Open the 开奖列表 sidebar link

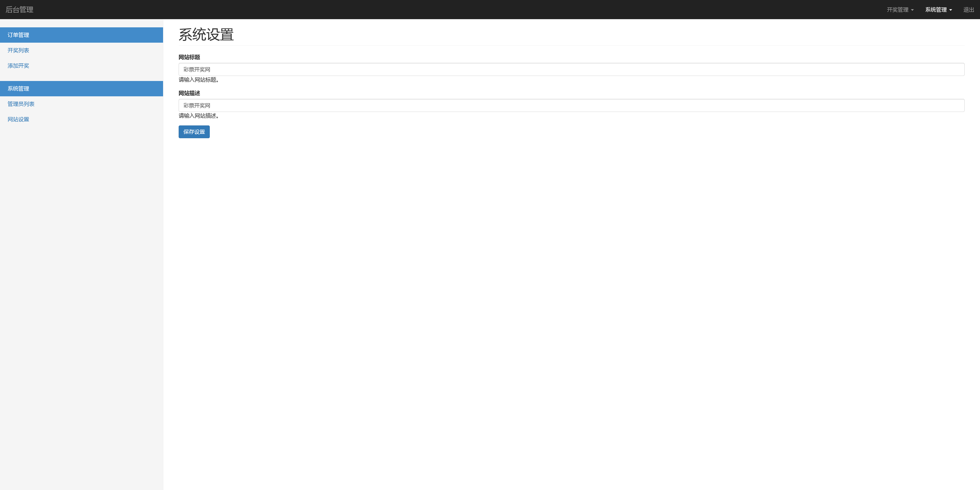pos(18,50)
